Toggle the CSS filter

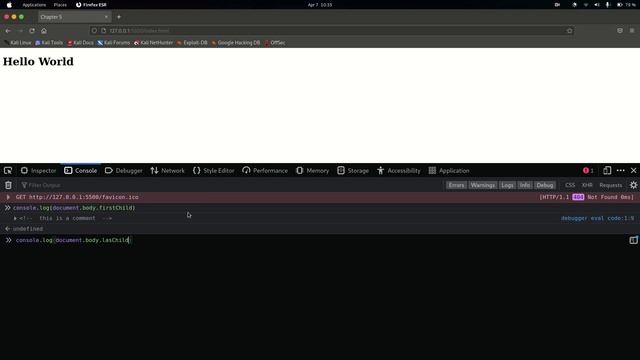[570, 185]
